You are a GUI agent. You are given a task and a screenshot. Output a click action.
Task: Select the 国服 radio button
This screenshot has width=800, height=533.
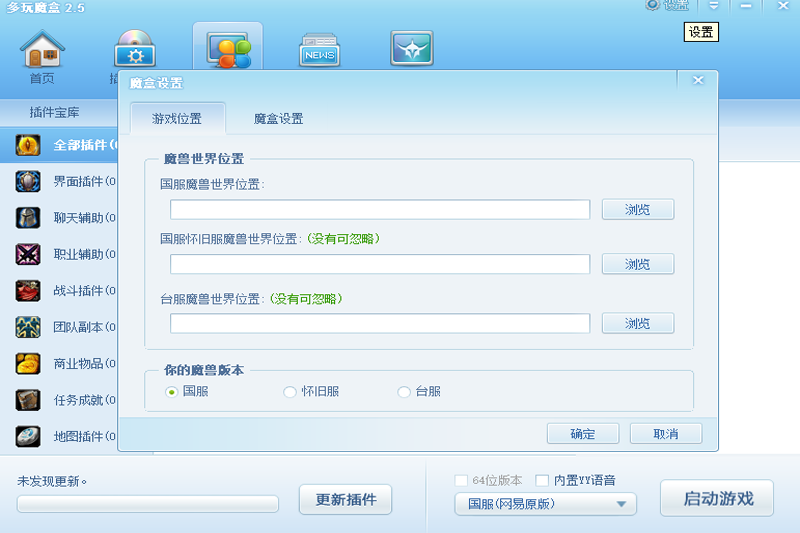pos(172,392)
